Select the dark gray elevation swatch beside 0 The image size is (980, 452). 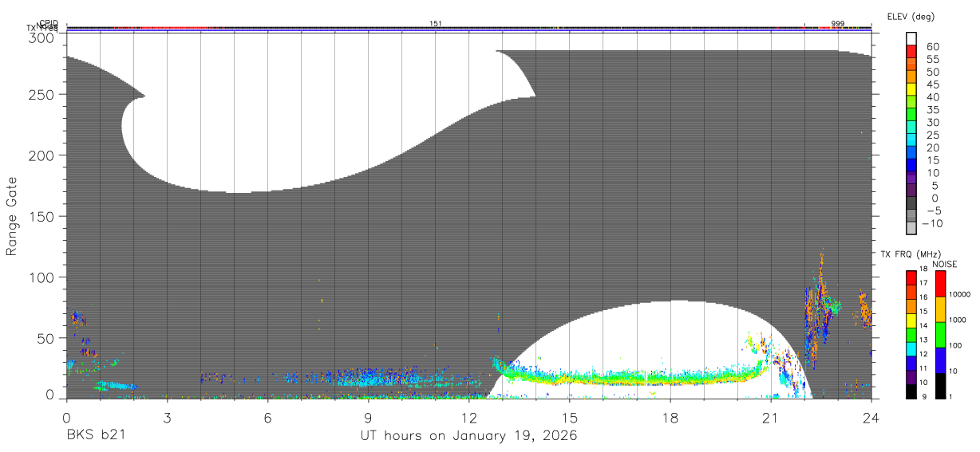click(x=911, y=202)
